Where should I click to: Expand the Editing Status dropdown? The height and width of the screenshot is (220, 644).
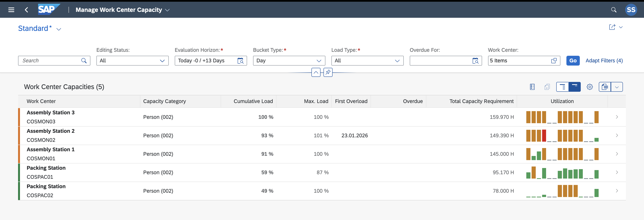click(162, 61)
